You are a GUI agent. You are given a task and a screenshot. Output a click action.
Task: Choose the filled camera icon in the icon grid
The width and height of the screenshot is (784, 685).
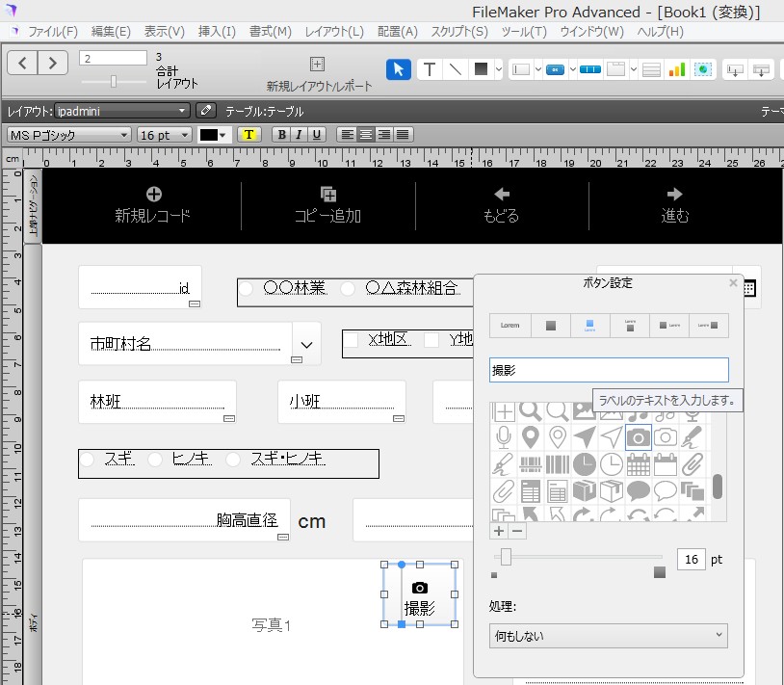[638, 437]
